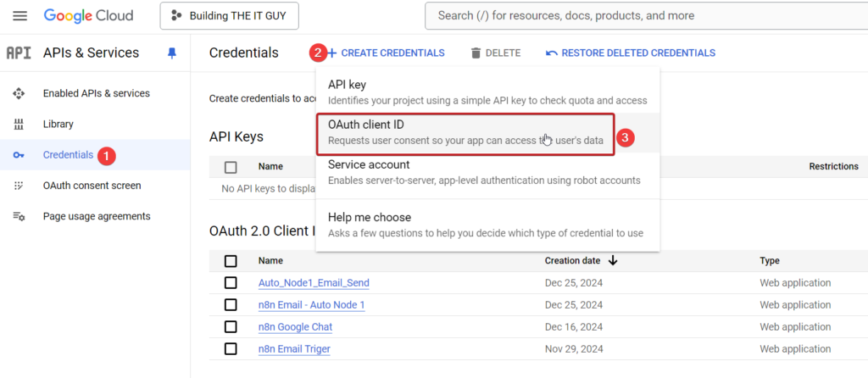The height and width of the screenshot is (378, 868).
Task: Open the n8n Email - Auto Node 1 link
Action: pos(312,305)
